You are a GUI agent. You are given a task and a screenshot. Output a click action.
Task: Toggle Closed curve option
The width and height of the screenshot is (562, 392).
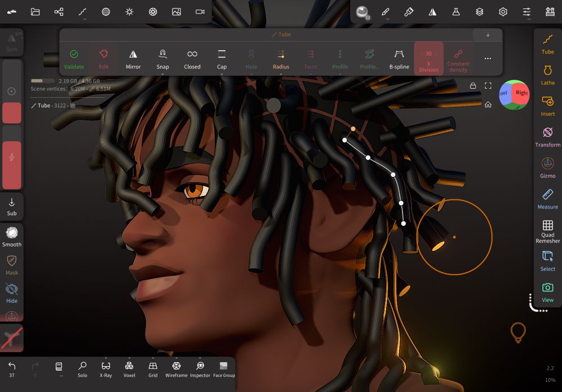point(192,59)
